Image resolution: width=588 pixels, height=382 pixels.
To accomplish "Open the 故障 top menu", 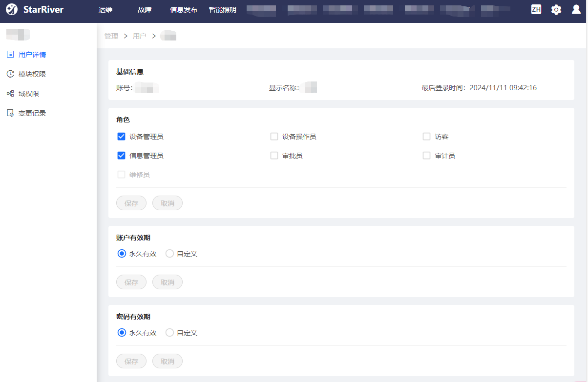I will 145,10.
